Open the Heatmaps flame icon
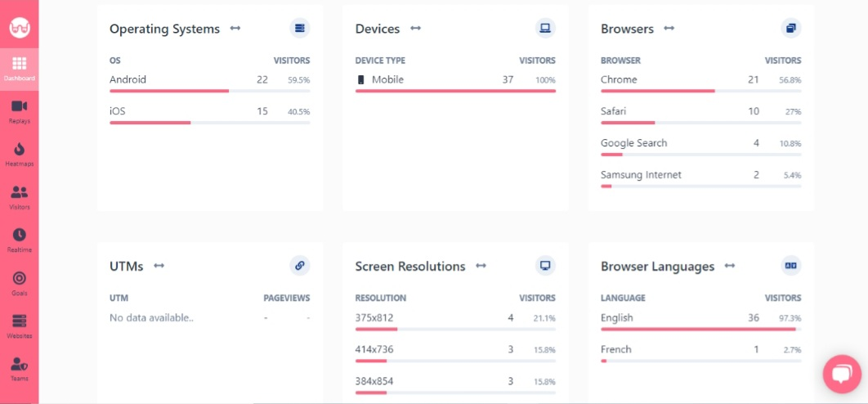The height and width of the screenshot is (404, 868). [x=20, y=149]
